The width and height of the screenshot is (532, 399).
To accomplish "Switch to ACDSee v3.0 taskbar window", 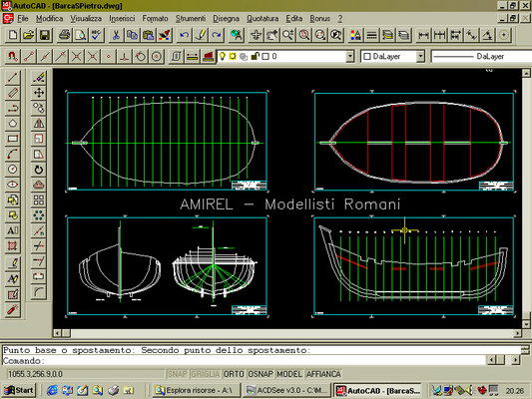I will tap(287, 390).
